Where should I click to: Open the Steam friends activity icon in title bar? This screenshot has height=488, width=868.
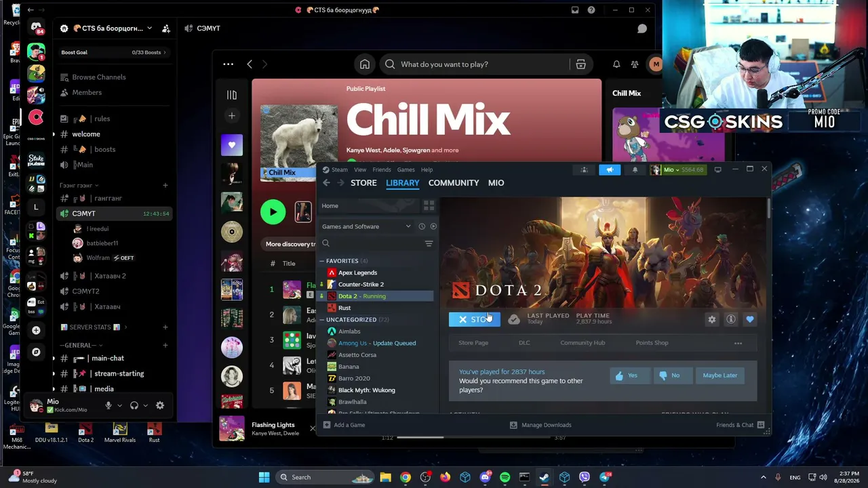coord(584,169)
